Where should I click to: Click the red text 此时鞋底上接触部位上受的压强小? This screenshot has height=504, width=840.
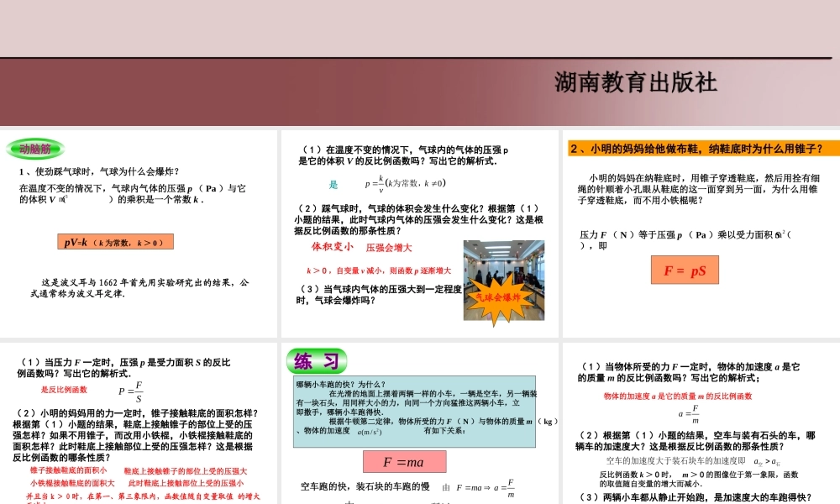(x=186, y=483)
